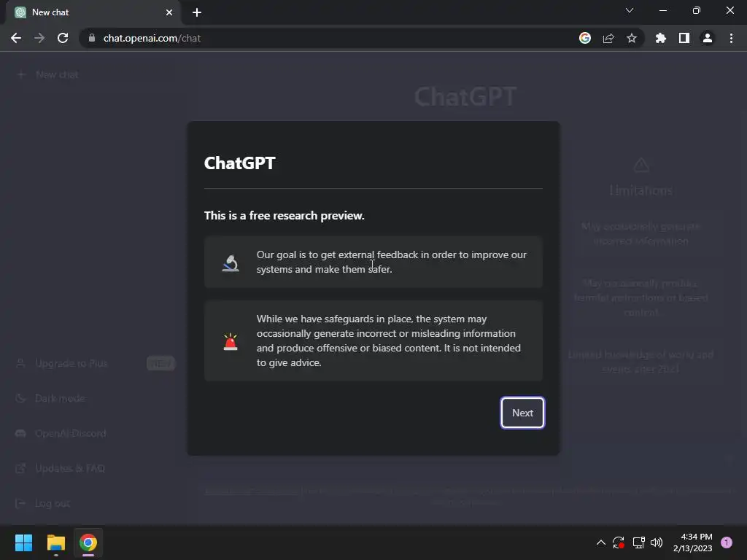This screenshot has width=747, height=560.
Task: Close the New chat tab
Action: (169, 12)
